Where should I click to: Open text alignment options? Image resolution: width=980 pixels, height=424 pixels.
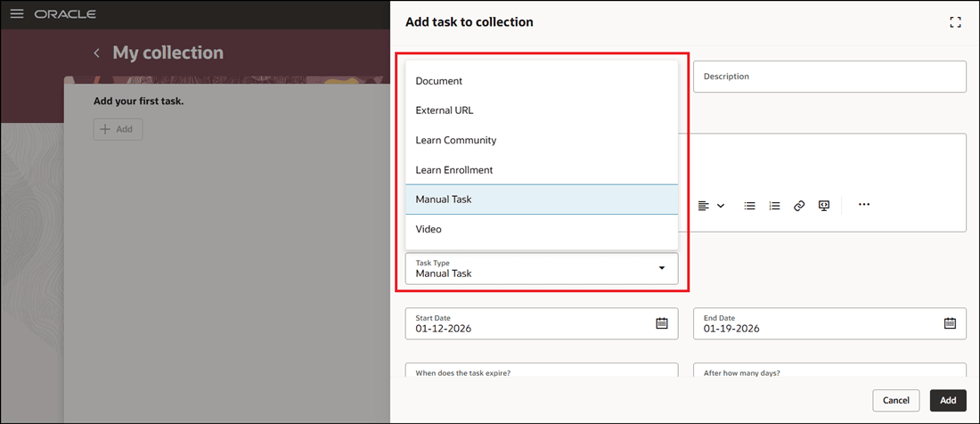point(704,206)
